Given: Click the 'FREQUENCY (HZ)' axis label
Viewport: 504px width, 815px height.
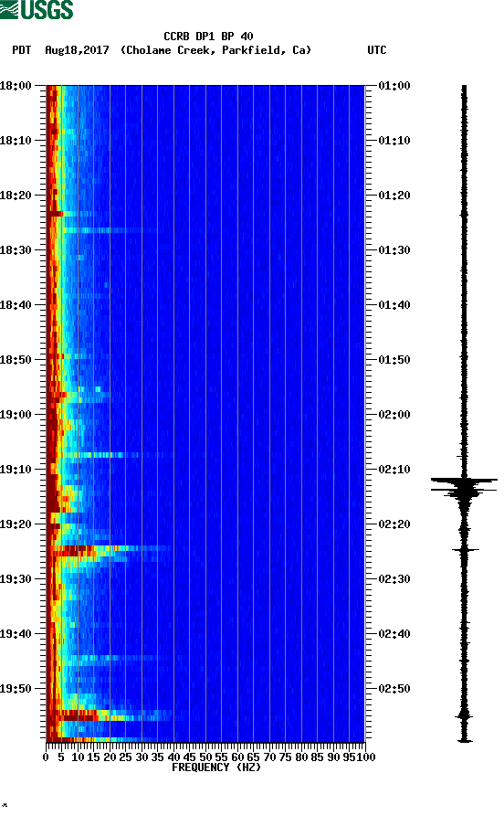Looking at the screenshot, I should 216,767.
